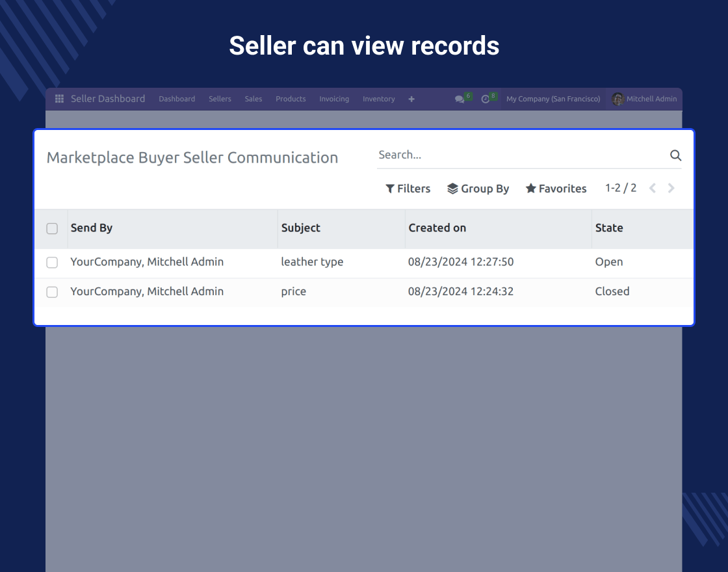Sort by Subject column header

pos(341,228)
